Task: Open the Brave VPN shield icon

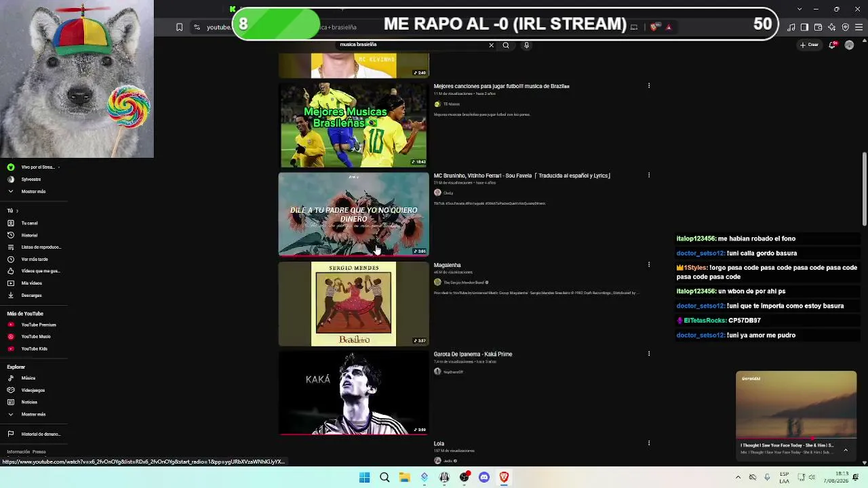Action: click(845, 27)
